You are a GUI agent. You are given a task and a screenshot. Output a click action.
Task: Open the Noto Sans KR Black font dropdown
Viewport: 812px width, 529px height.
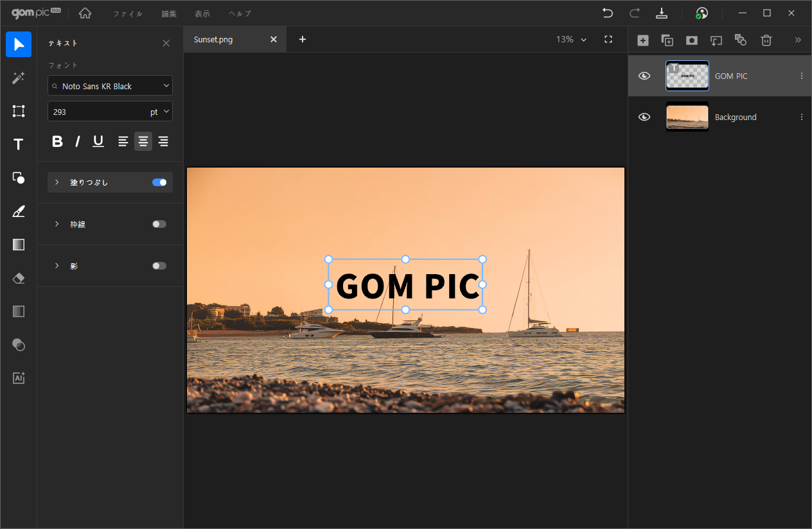[110, 86]
